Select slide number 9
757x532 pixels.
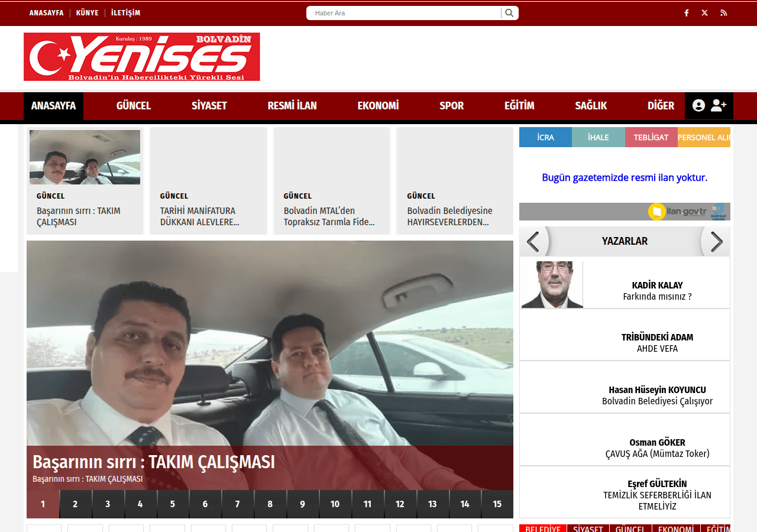coord(302,504)
